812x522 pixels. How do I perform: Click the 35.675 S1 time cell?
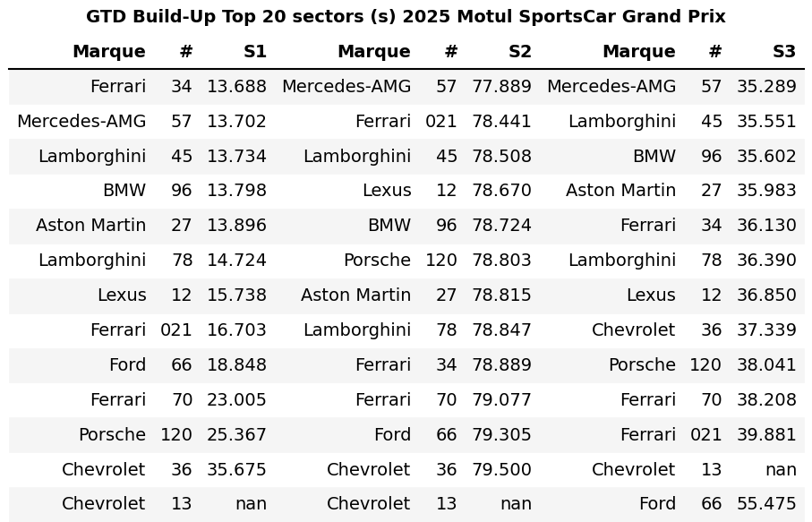coord(236,470)
